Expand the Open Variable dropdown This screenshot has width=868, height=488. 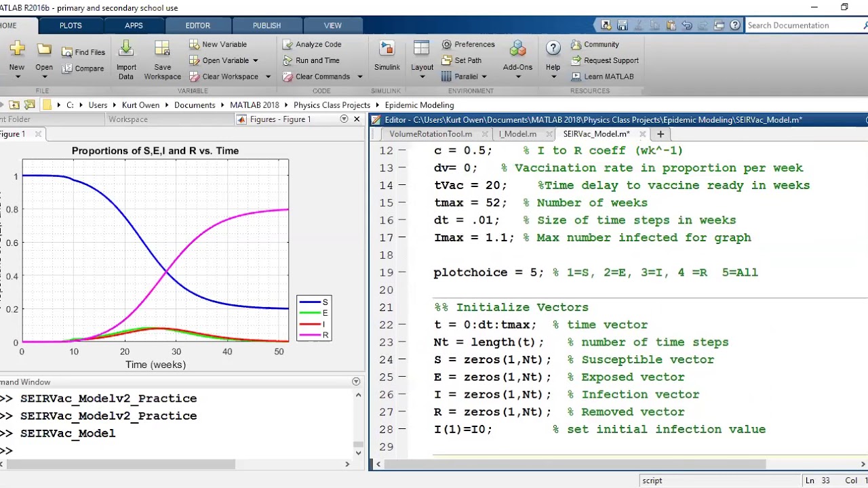[x=255, y=60]
